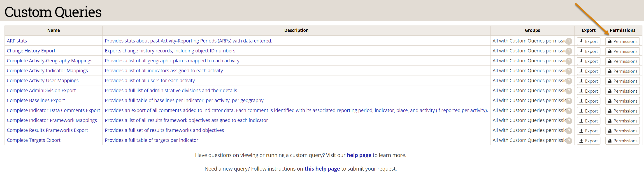This screenshot has height=176, width=644.
Task: Export the ARP stats query
Action: tap(588, 41)
